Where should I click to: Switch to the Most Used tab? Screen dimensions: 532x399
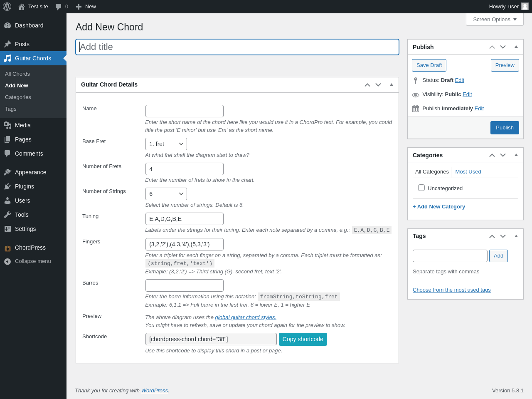[468, 172]
